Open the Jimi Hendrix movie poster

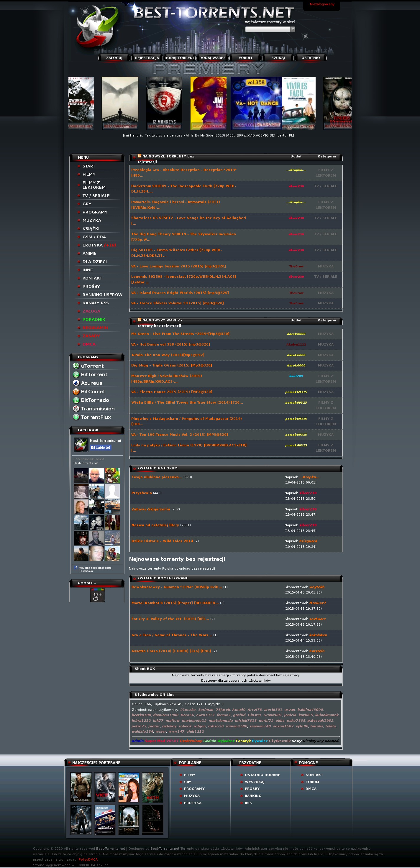coord(208,103)
